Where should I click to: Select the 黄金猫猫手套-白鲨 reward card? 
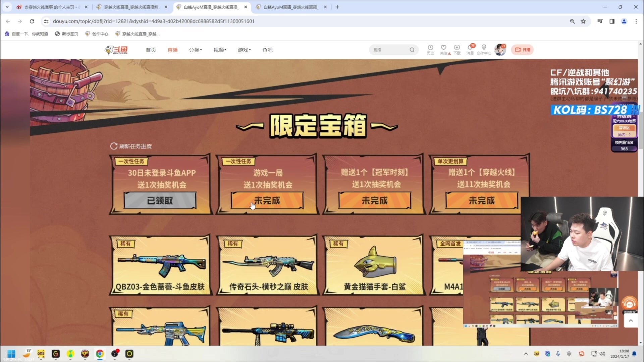point(374,265)
